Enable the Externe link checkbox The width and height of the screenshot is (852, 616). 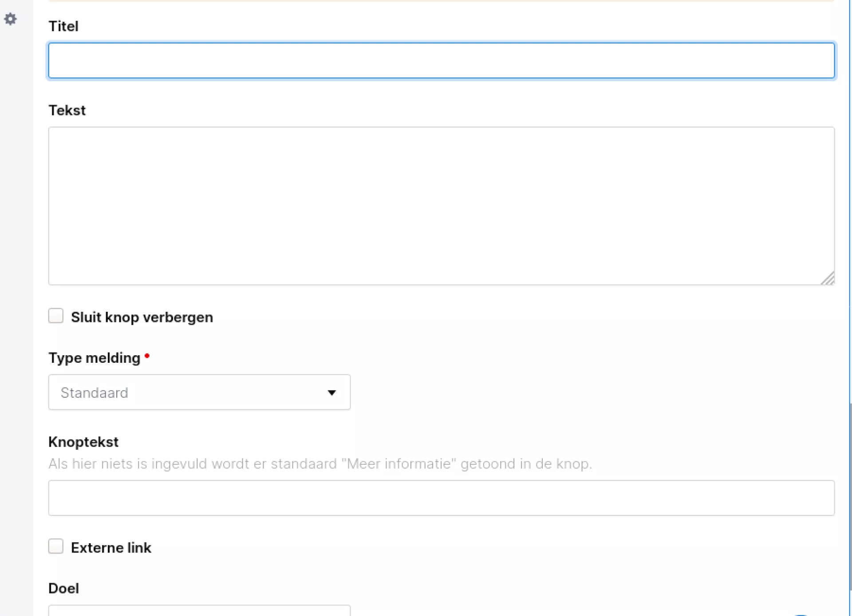coord(56,546)
